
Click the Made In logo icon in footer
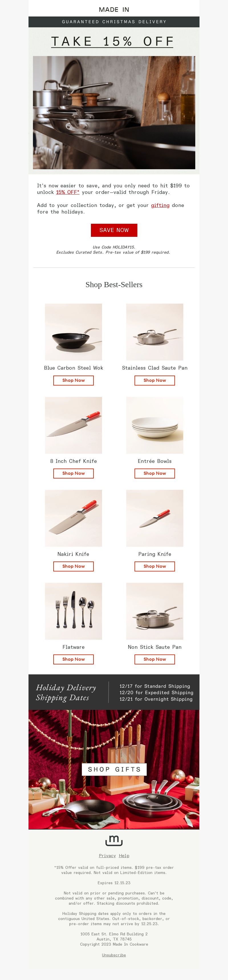coord(114,840)
